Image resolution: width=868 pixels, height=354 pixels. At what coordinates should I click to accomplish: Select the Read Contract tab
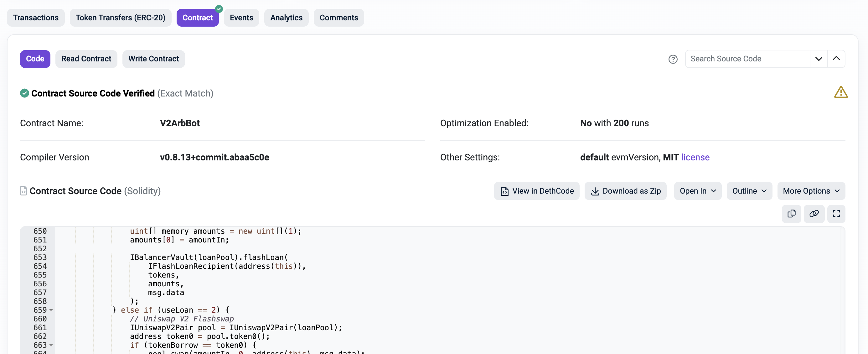[86, 59]
